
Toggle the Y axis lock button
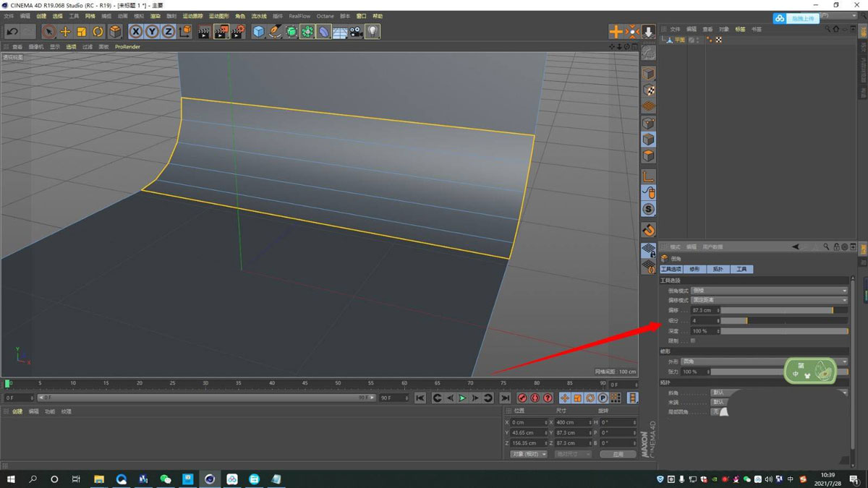click(x=152, y=31)
